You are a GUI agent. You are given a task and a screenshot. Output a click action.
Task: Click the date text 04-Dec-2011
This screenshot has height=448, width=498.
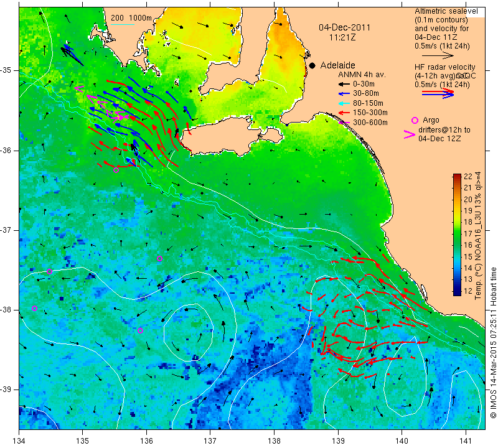click(x=345, y=27)
